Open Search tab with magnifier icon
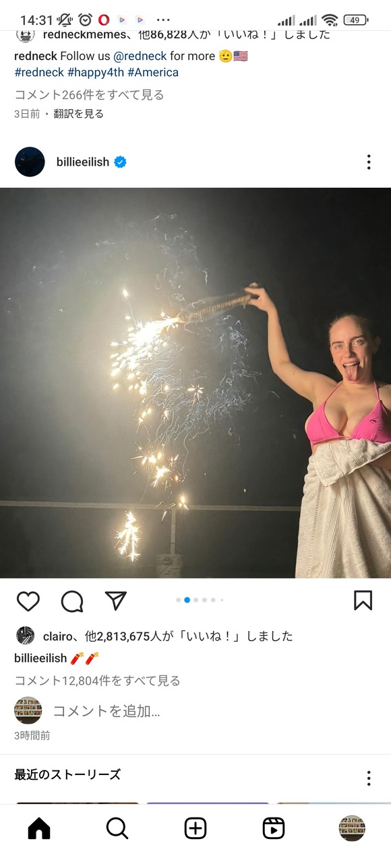Viewport: 391px width, 868px height. point(117,829)
